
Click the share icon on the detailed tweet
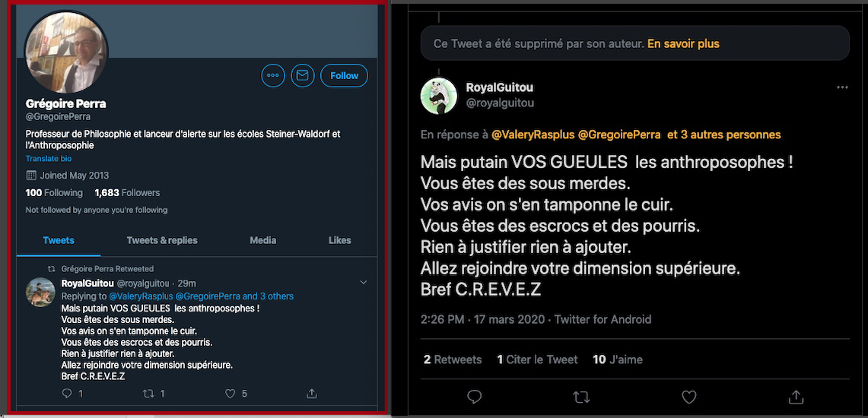(x=796, y=397)
